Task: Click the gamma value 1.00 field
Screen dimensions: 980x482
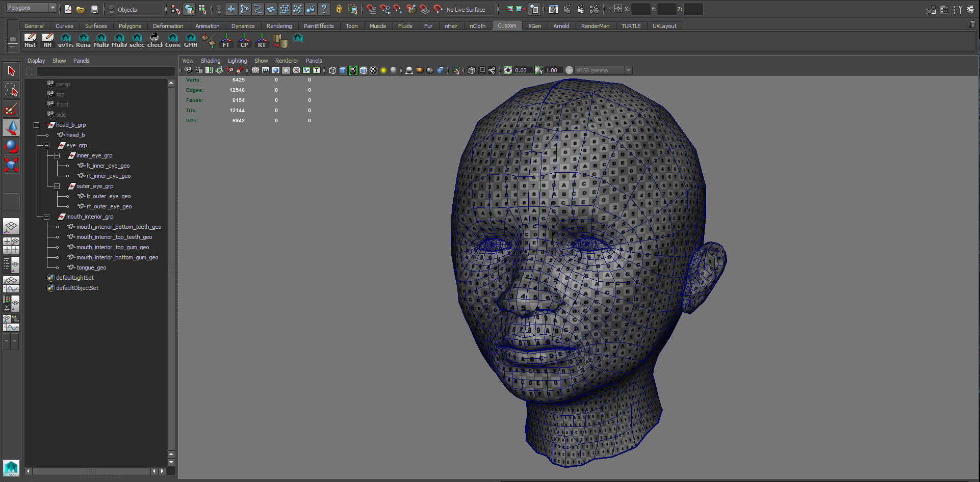Action: point(554,70)
